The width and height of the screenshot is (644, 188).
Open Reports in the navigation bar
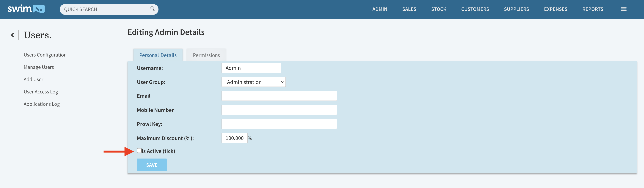pyautogui.click(x=593, y=9)
